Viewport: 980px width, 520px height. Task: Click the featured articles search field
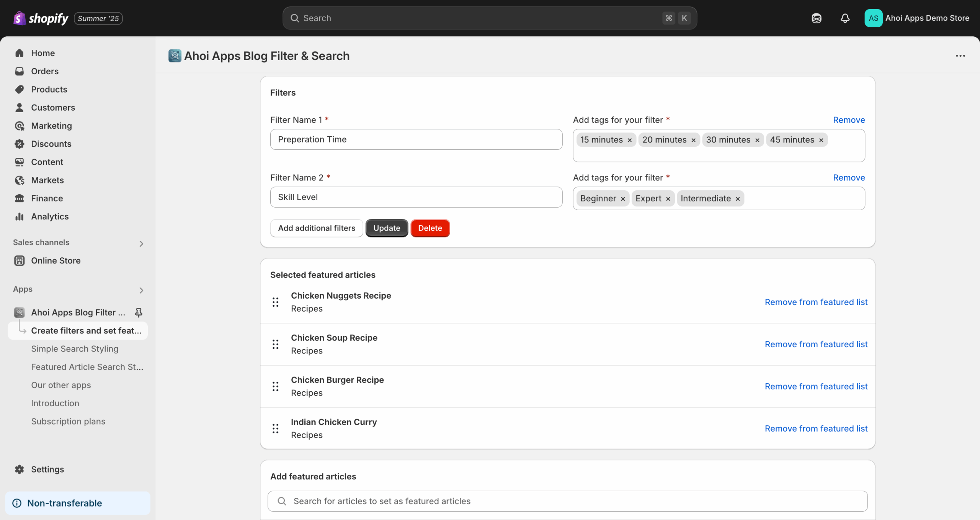(x=567, y=501)
